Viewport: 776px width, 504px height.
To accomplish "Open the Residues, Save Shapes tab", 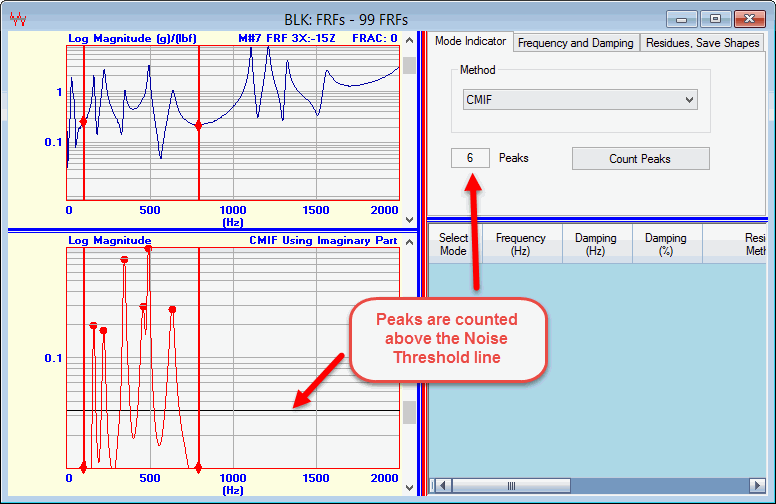I will coord(702,43).
